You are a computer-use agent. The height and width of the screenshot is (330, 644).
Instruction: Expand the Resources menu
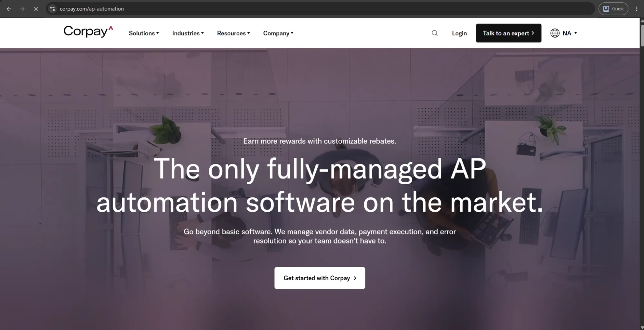pos(233,33)
